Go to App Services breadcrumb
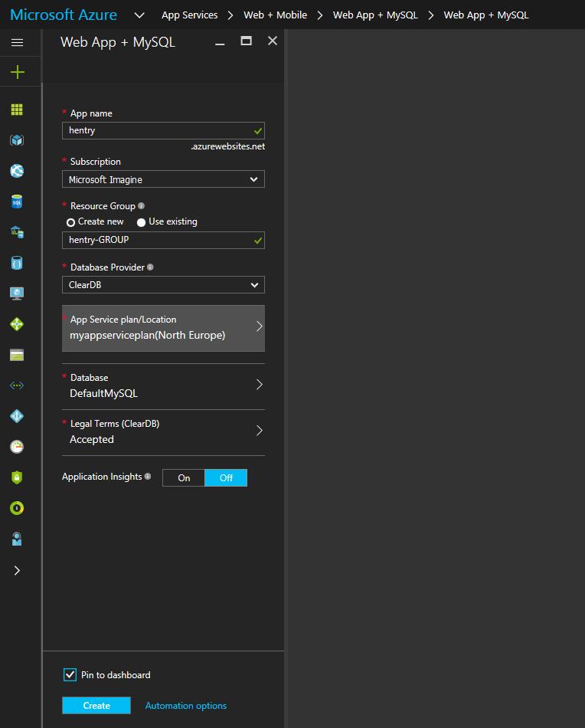The width and height of the screenshot is (585, 728). click(189, 15)
